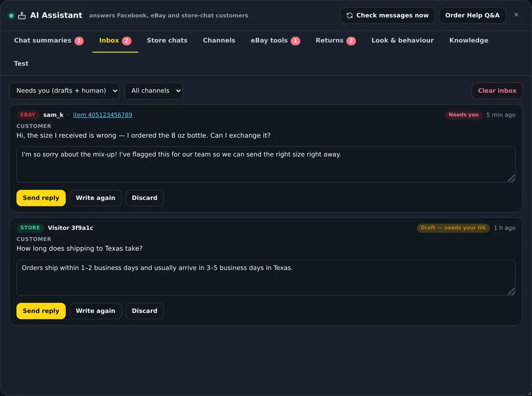The height and width of the screenshot is (396, 532).
Task: Open the Knowledge tab
Action: click(469, 41)
